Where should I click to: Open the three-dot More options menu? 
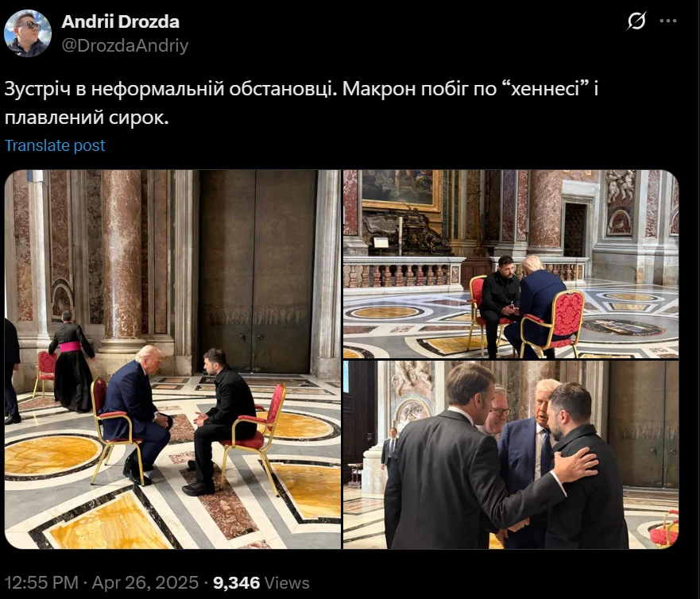[x=668, y=21]
